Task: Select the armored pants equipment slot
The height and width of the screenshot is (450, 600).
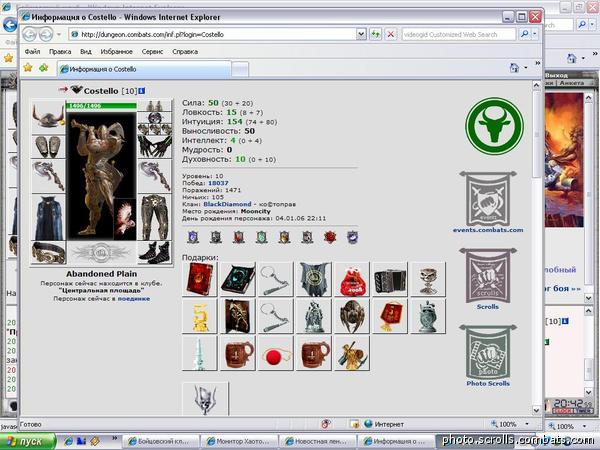Action: (x=155, y=217)
